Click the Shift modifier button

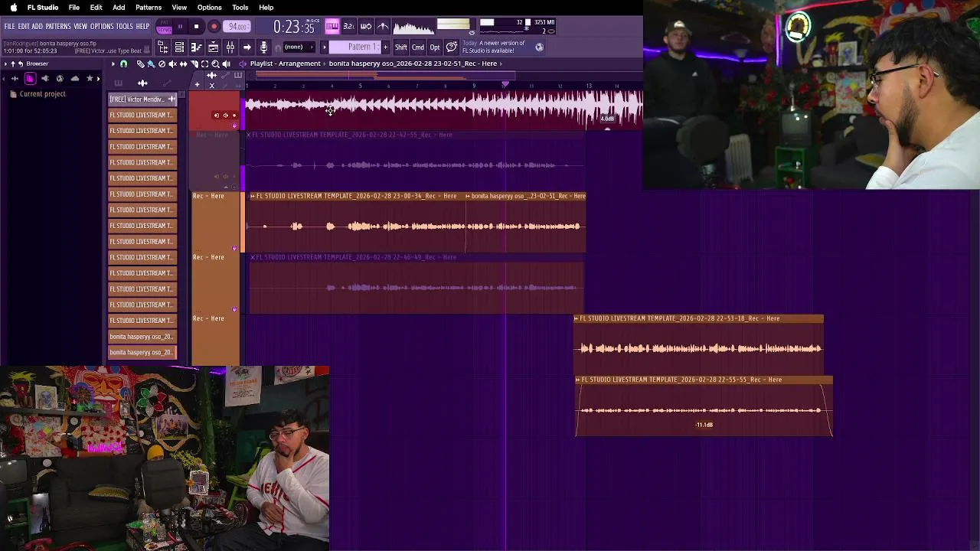tap(401, 47)
